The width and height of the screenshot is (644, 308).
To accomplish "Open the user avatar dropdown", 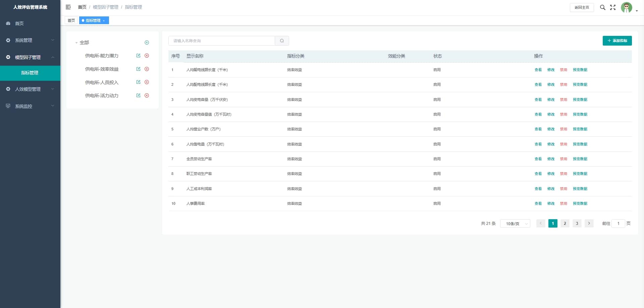I will [x=629, y=7].
